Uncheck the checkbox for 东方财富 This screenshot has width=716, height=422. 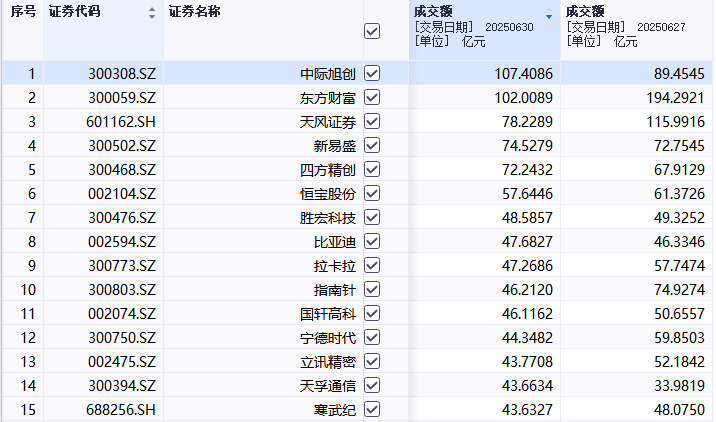[372, 97]
